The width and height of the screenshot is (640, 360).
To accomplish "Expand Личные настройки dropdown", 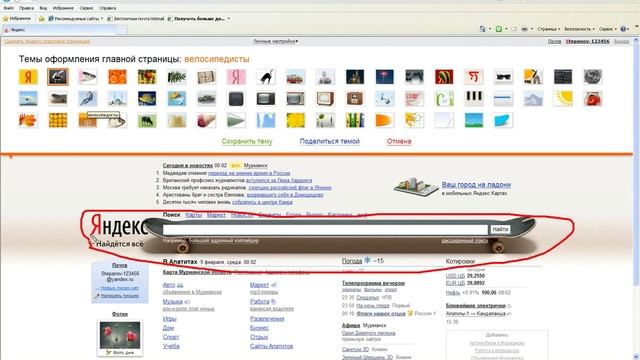I will (276, 41).
